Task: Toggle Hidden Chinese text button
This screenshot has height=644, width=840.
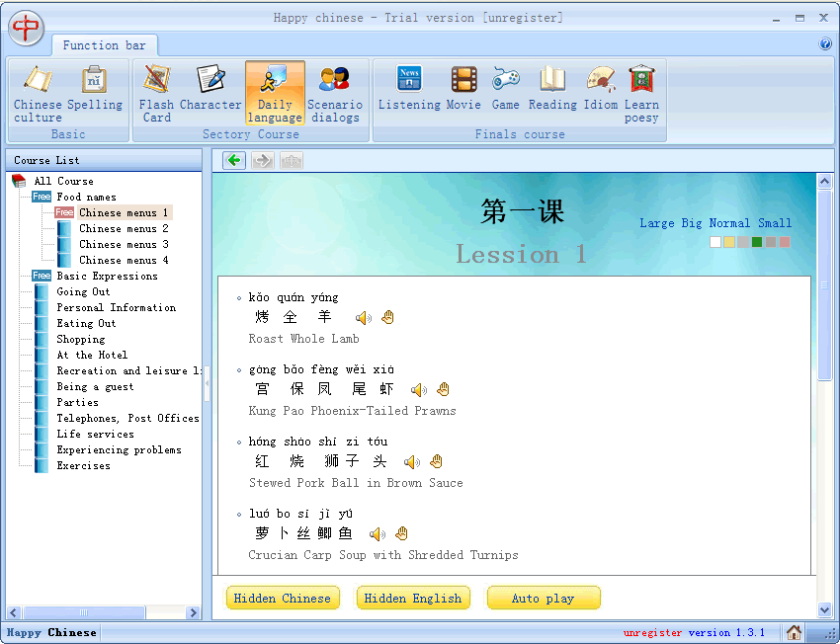Action: [x=283, y=598]
